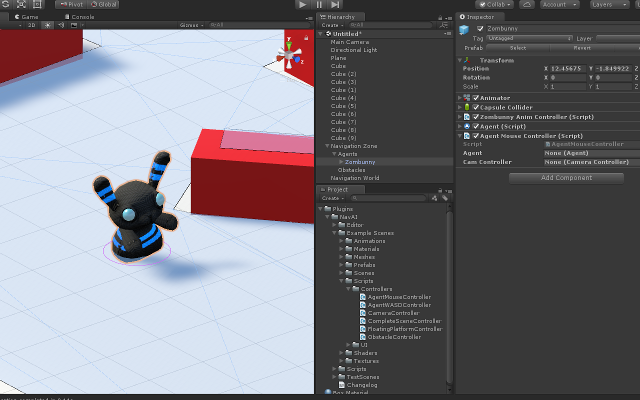Image resolution: width=640 pixels, height=400 pixels.
Task: Click Changelog file icon in Project
Action: [x=342, y=385]
